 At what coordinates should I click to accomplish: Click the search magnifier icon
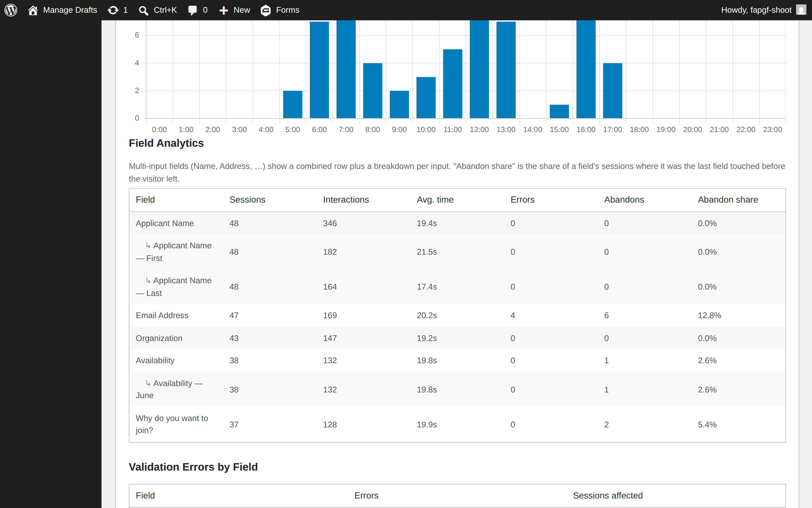coord(144,10)
